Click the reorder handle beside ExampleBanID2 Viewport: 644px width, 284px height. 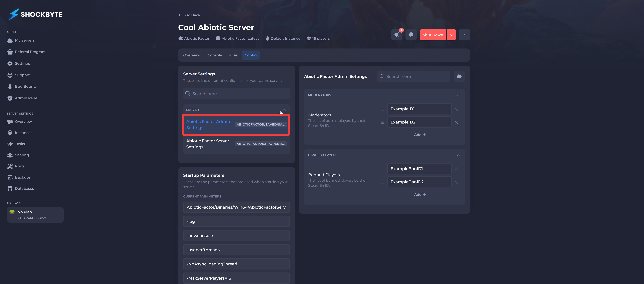click(x=382, y=182)
